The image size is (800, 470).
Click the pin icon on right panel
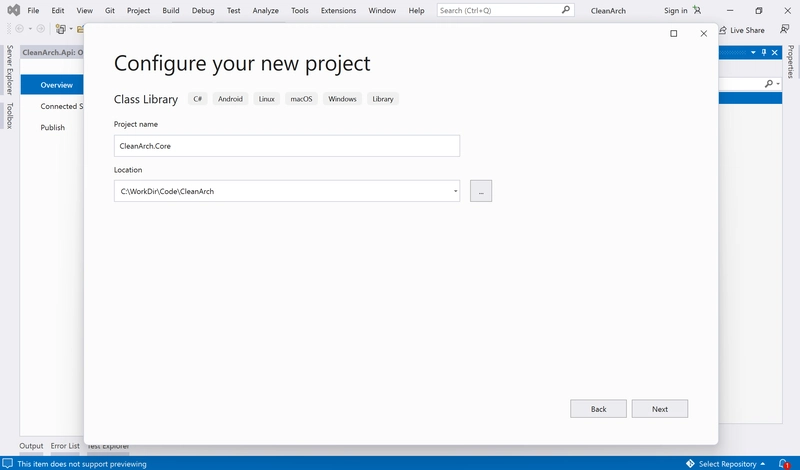(x=764, y=52)
